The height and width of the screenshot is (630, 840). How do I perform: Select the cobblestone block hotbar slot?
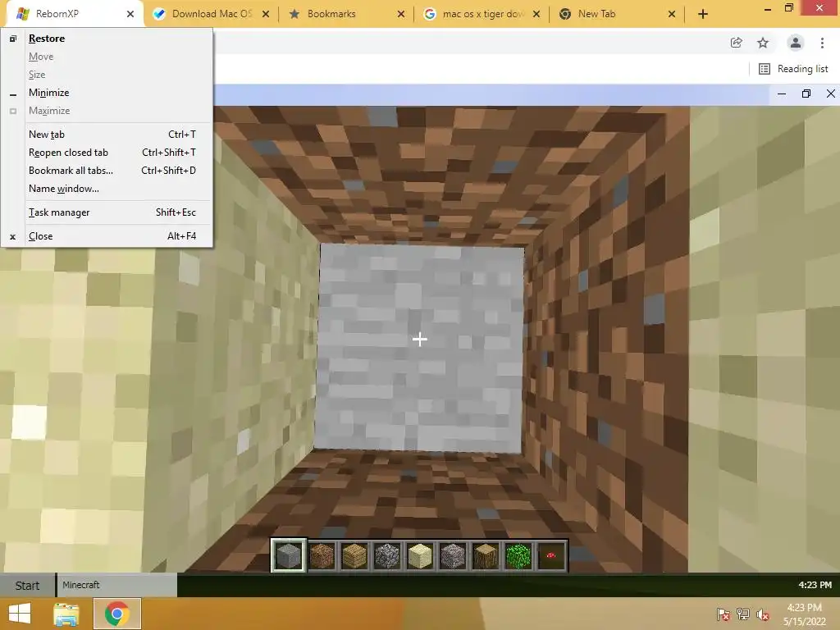[387, 555]
